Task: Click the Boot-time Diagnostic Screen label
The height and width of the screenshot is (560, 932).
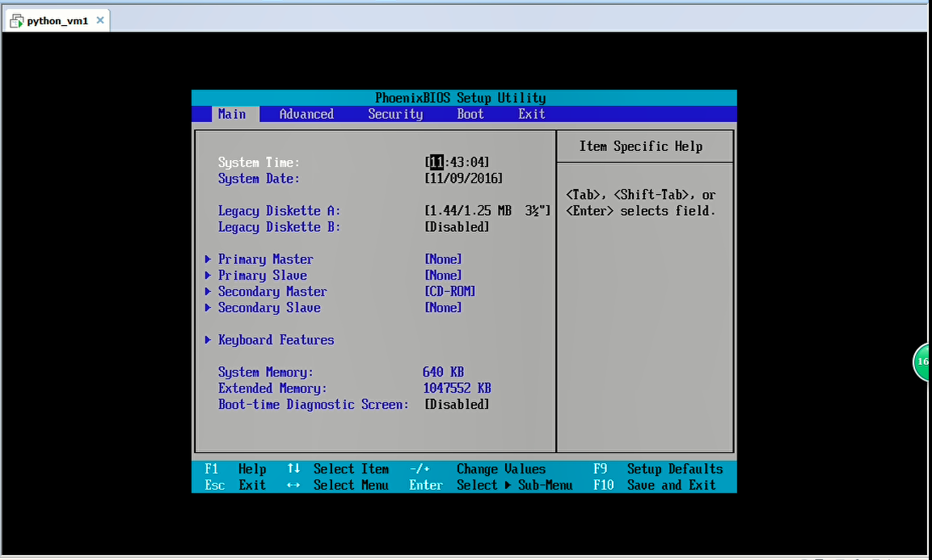Action: (x=314, y=404)
